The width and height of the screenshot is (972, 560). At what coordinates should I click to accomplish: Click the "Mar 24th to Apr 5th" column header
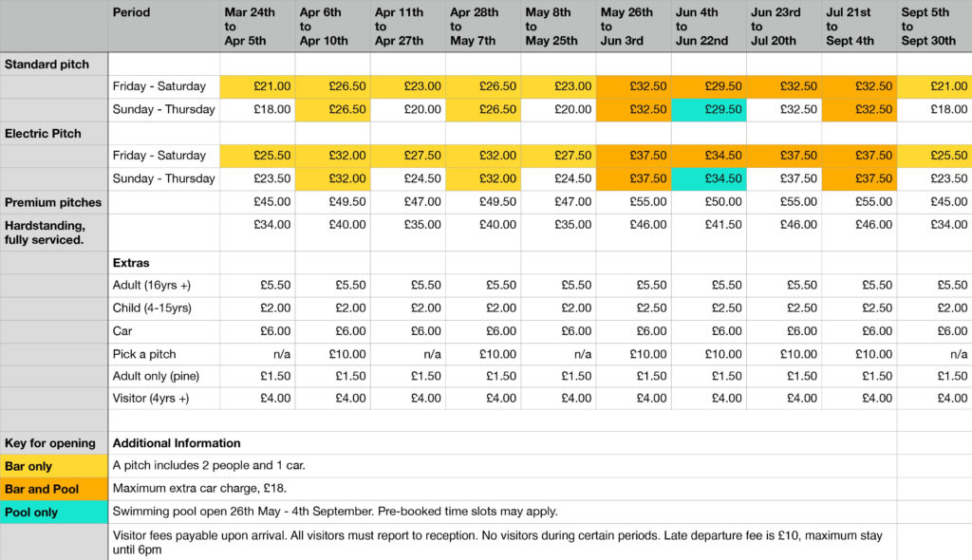click(x=257, y=27)
